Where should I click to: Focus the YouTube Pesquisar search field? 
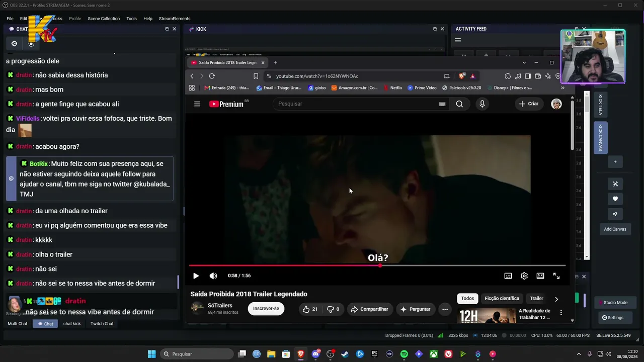coord(362,104)
